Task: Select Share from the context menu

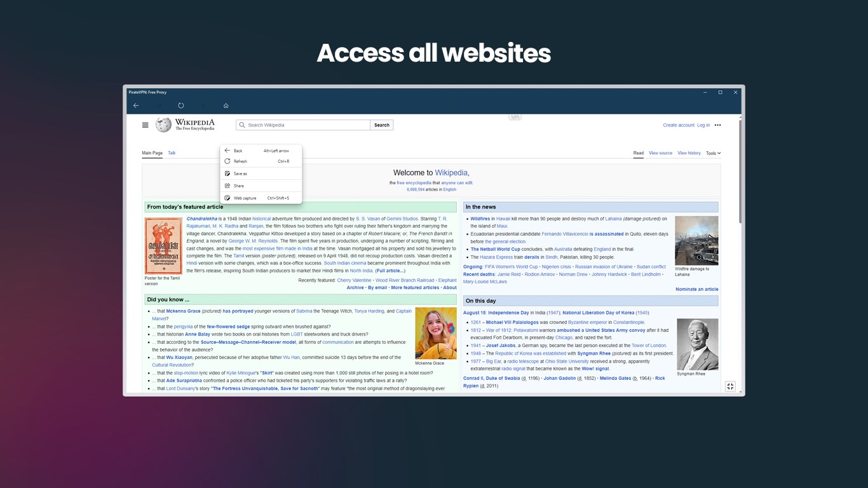Action: (x=261, y=186)
